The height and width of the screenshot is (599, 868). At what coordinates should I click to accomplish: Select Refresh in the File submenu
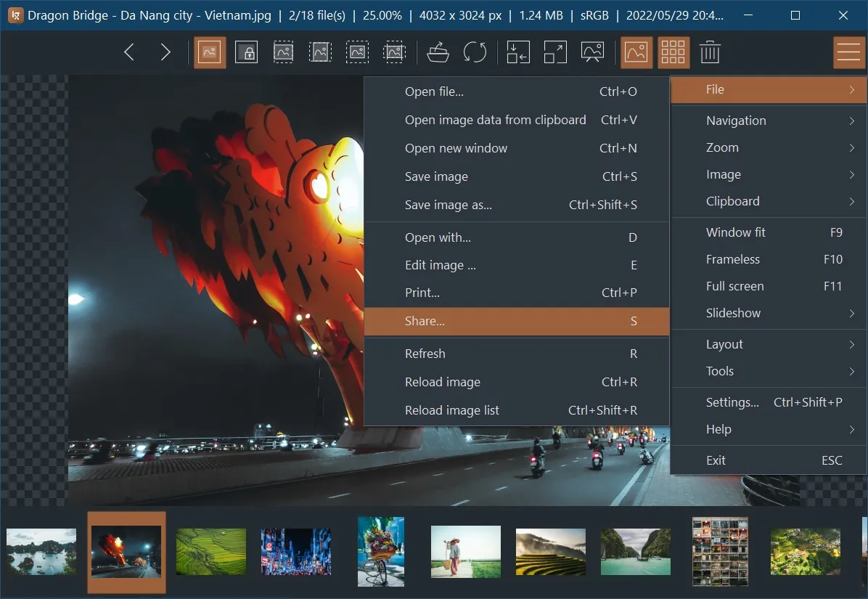coord(517,354)
